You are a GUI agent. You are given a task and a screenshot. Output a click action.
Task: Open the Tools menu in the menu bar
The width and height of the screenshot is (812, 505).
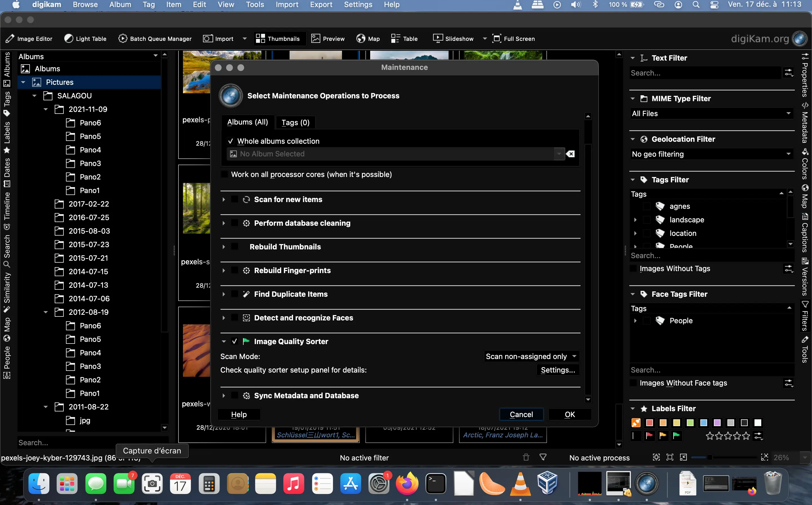tap(255, 5)
